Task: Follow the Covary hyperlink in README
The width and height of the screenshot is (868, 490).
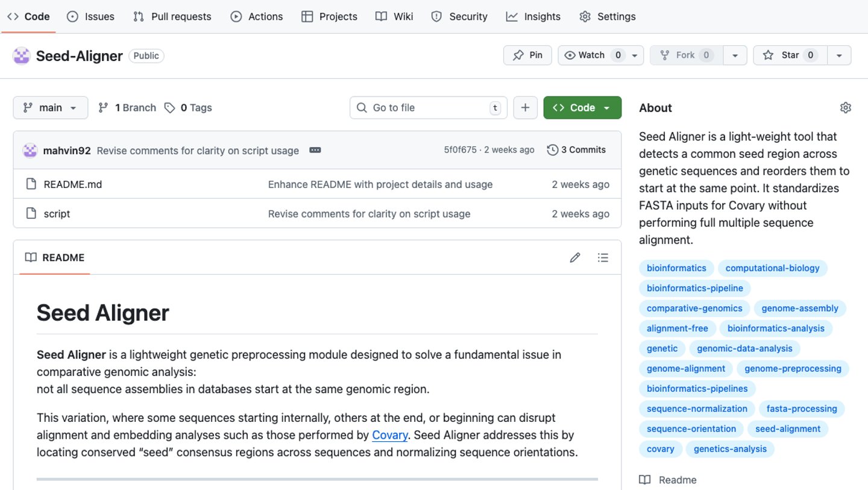Action: click(x=390, y=435)
